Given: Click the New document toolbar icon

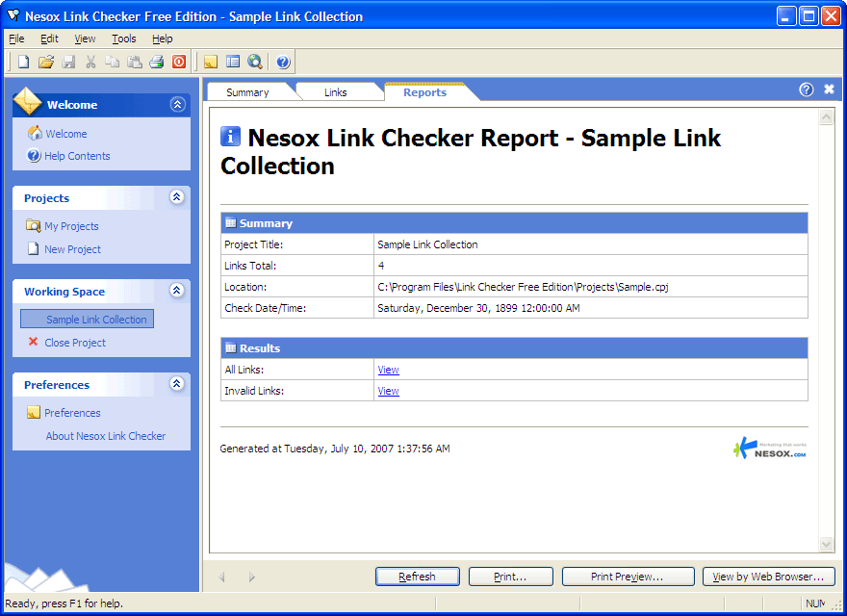Looking at the screenshot, I should click(24, 62).
